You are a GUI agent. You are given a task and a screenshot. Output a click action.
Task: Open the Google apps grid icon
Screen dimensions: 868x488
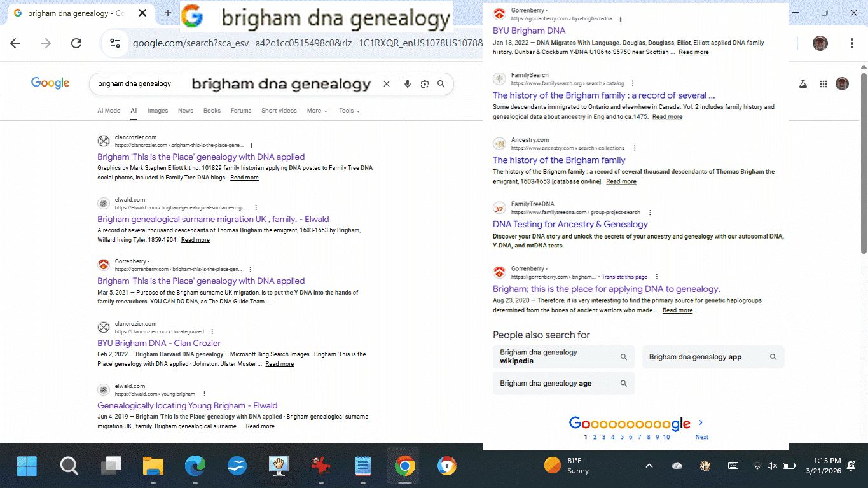click(823, 84)
